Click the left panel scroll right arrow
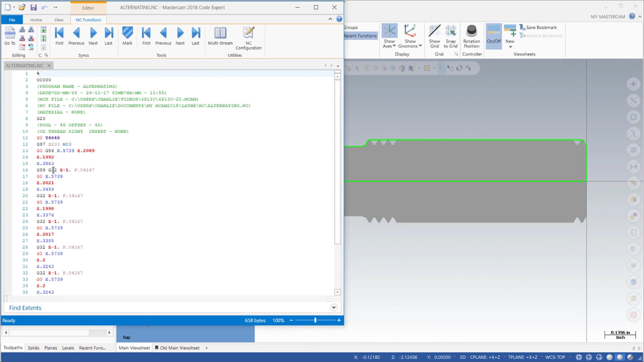The height and width of the screenshot is (362, 644). (x=109, y=333)
